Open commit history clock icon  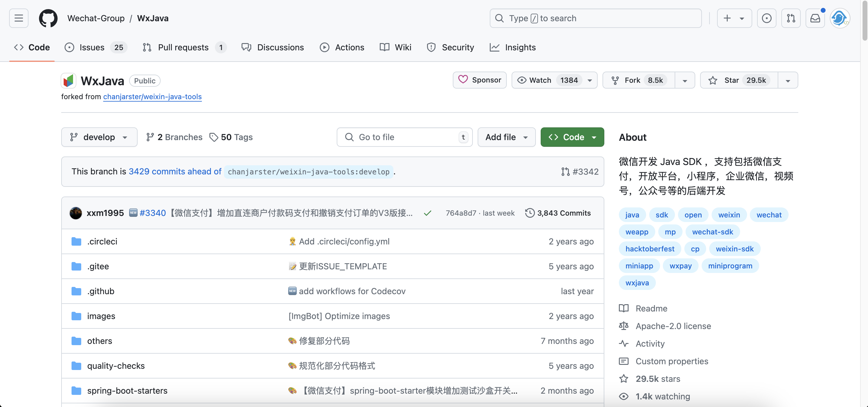click(530, 213)
